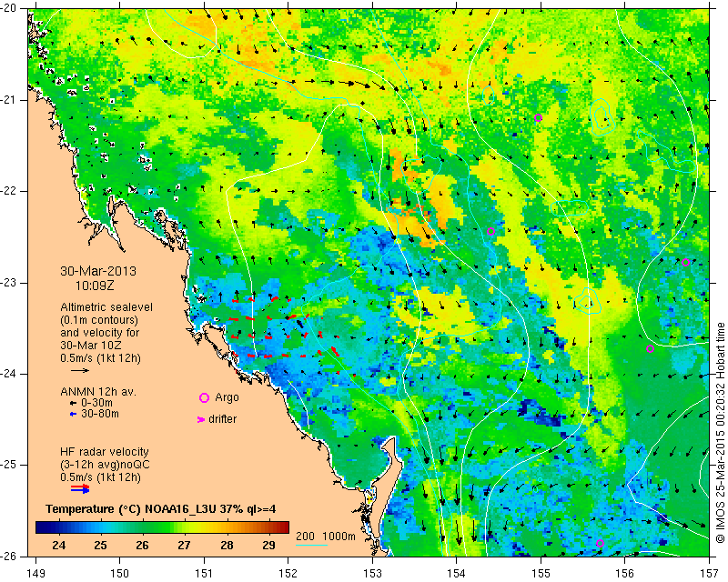Click the black 0-30m ANMN arrow symbol
Viewport: 728px width, 582px height.
coord(73,403)
